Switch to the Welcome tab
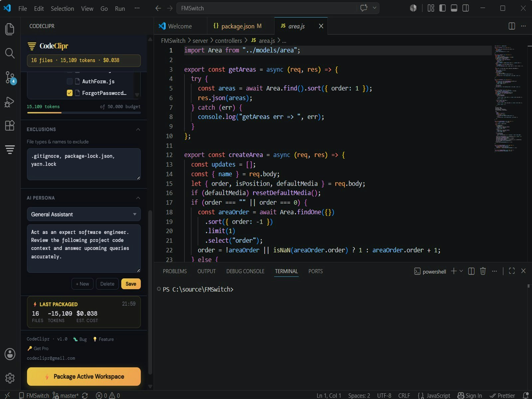 pos(180,26)
